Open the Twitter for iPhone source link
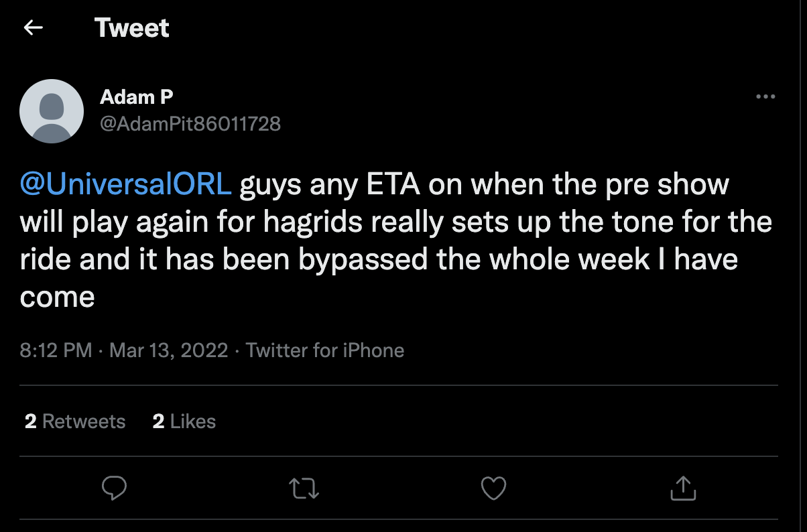Screen dimensions: 807x532 325,350
